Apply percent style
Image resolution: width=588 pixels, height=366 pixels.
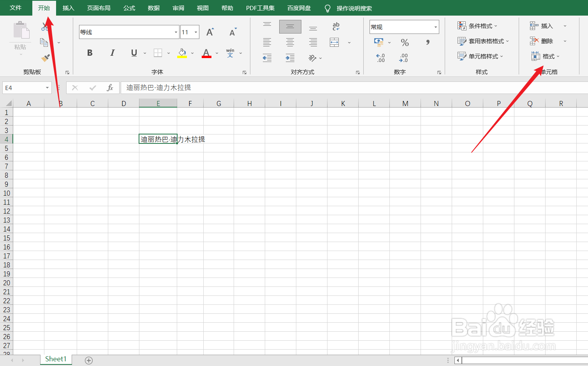405,42
